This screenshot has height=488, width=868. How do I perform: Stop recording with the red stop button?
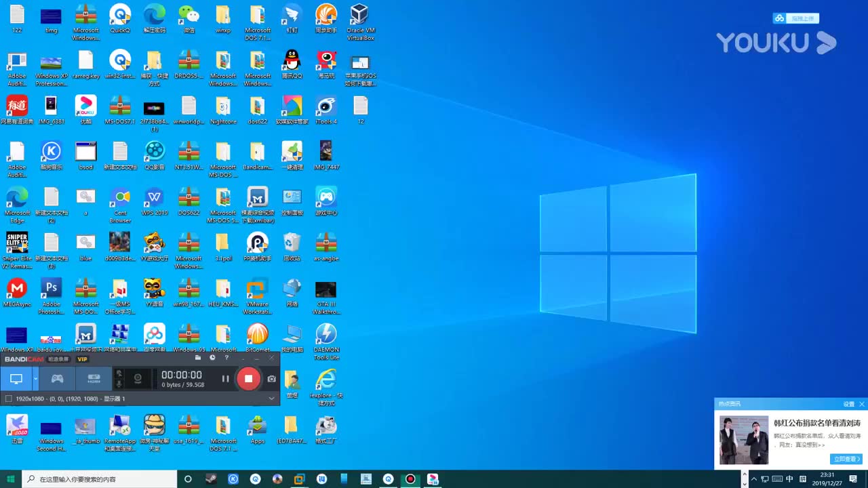[248, 378]
